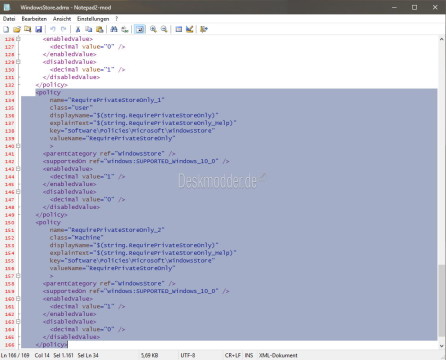Screen dimensions: 446x360
Task: Zoom out with the magnifier minus icon
Action: tap(164, 29)
